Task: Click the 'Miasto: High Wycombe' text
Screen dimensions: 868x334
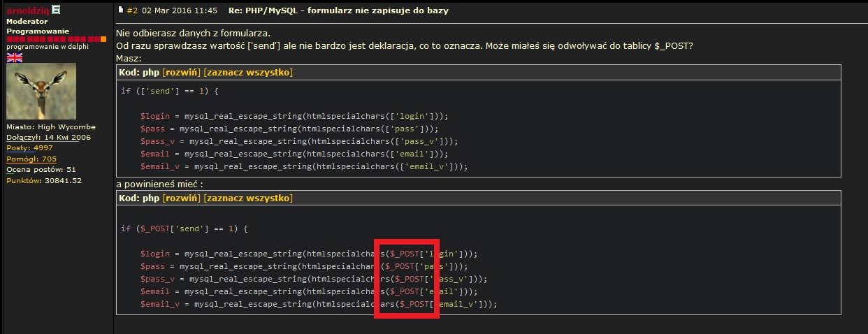Action: click(51, 127)
